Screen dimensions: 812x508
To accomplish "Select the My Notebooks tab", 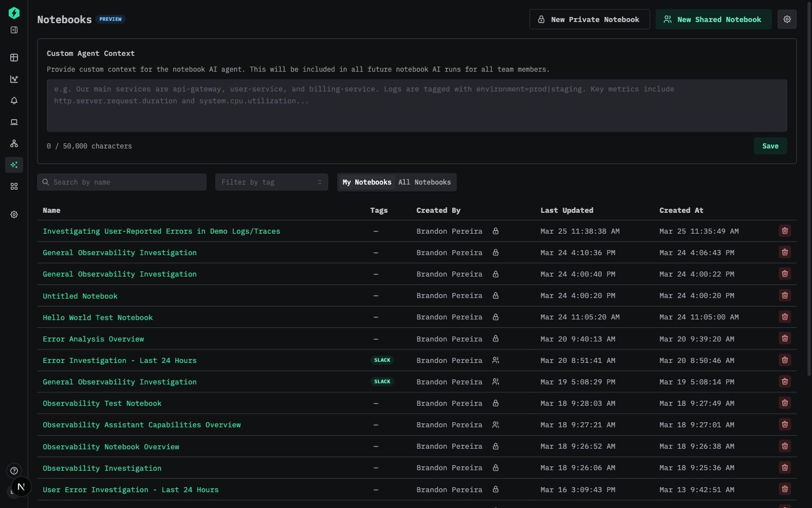I will coord(367,182).
